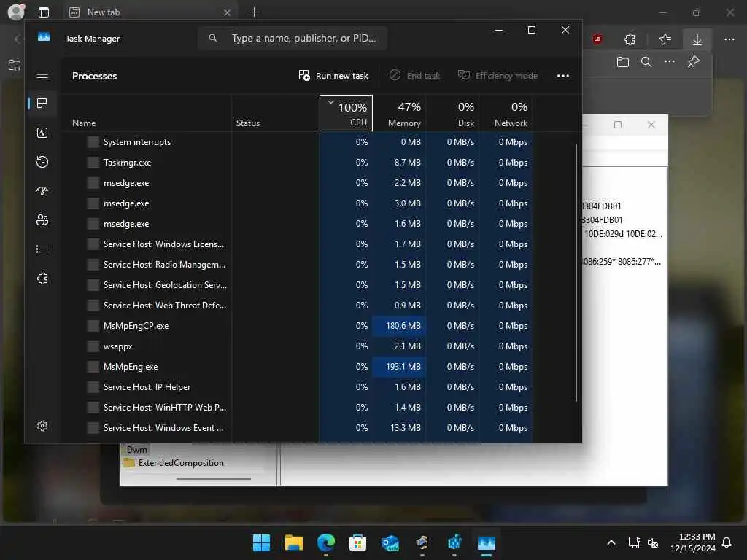Open Microsoft Edge from the taskbar
The height and width of the screenshot is (560, 747).
click(x=326, y=542)
